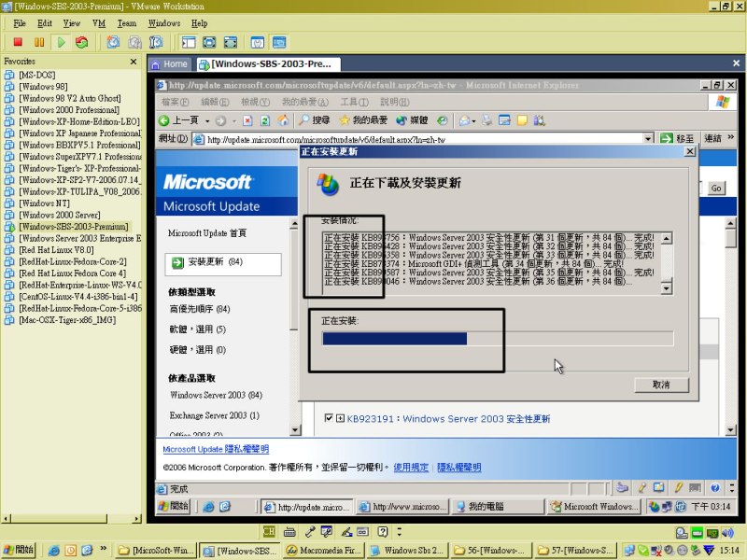747x560 pixels.
Task: Cancel the update installation with 取消
Action: 661,385
